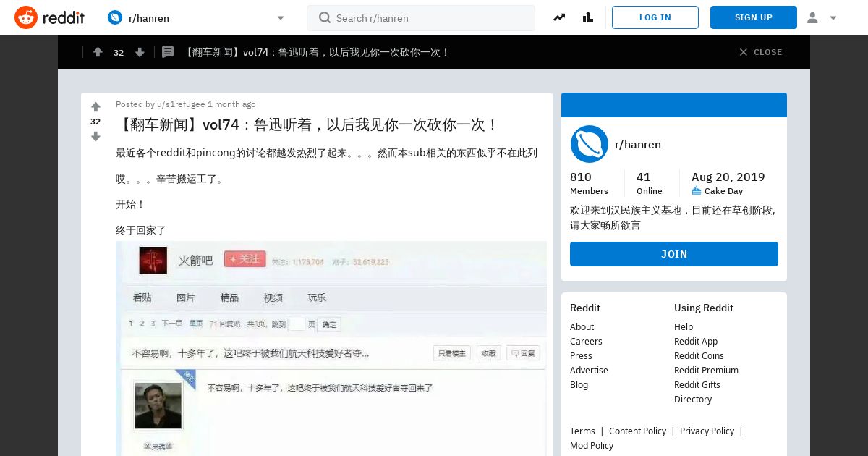
Task: Open the Popular trending arrow icon
Action: [559, 17]
